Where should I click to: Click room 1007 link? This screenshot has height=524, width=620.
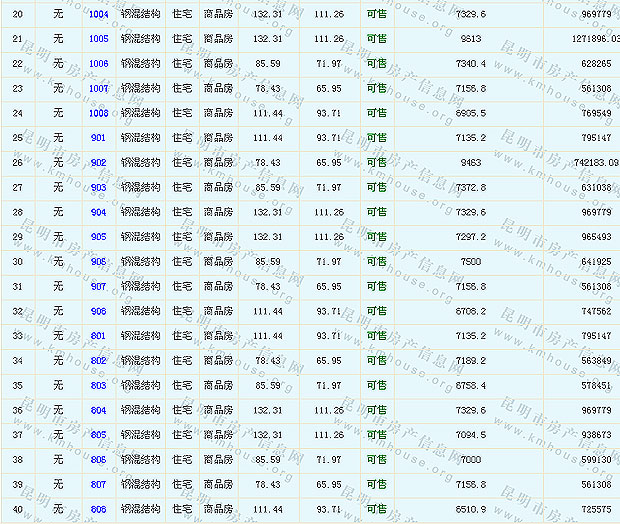(99, 88)
